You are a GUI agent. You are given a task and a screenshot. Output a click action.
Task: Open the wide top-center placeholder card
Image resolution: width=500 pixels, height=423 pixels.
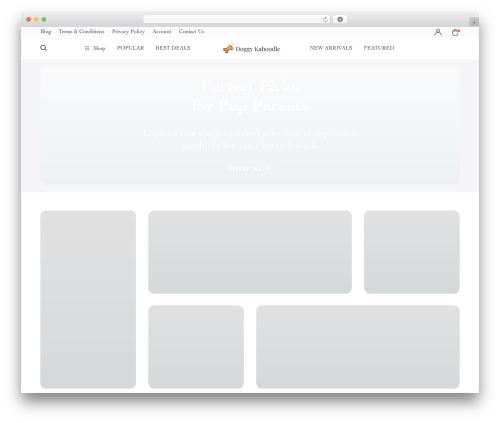250,252
